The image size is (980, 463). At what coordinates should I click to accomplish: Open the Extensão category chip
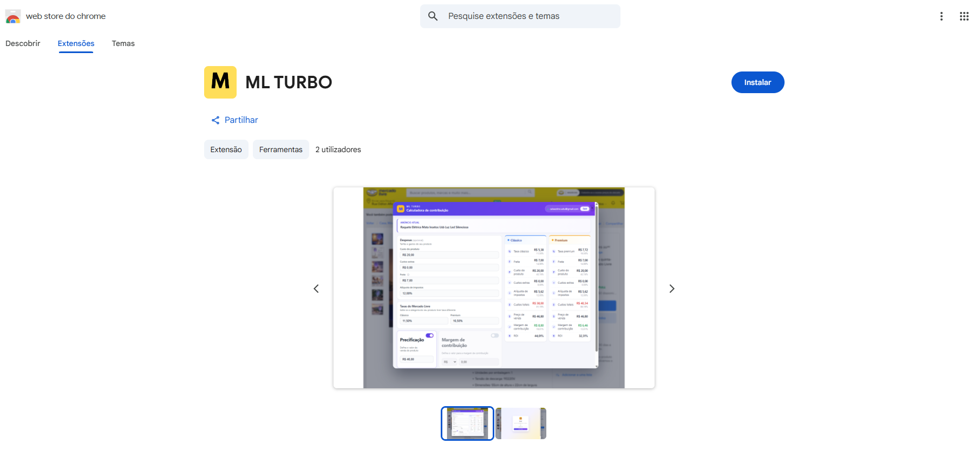click(x=226, y=149)
